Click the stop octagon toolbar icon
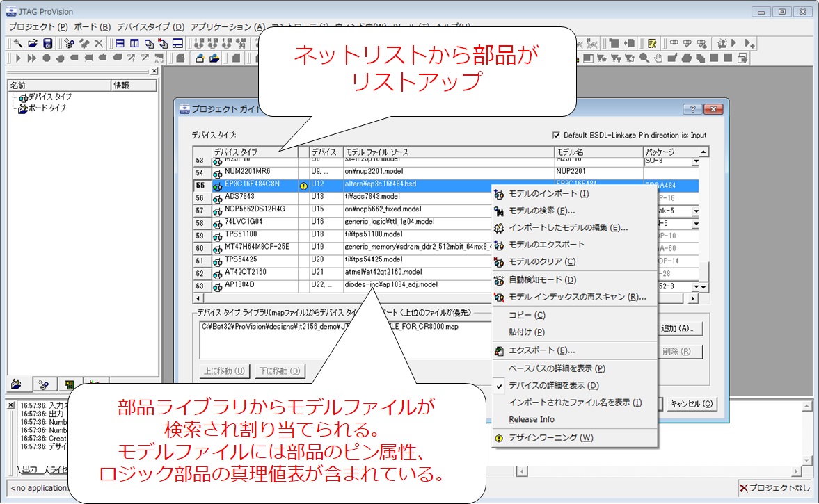 [47, 58]
